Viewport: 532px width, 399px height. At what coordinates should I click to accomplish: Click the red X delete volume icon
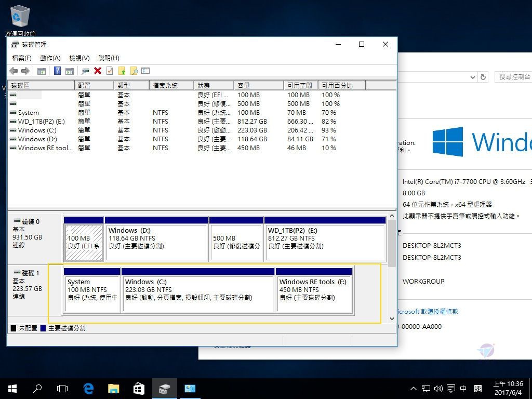click(x=98, y=71)
